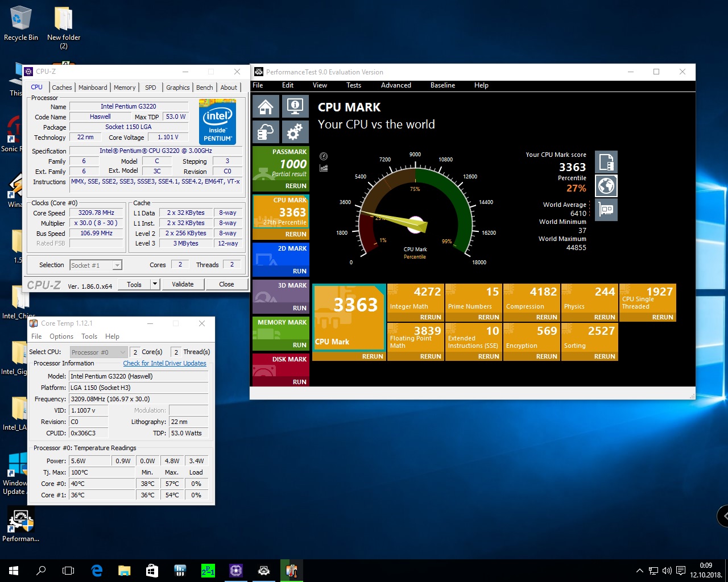Launch Microsoft Edge from the taskbar
This screenshot has height=582, width=728.
click(x=97, y=570)
